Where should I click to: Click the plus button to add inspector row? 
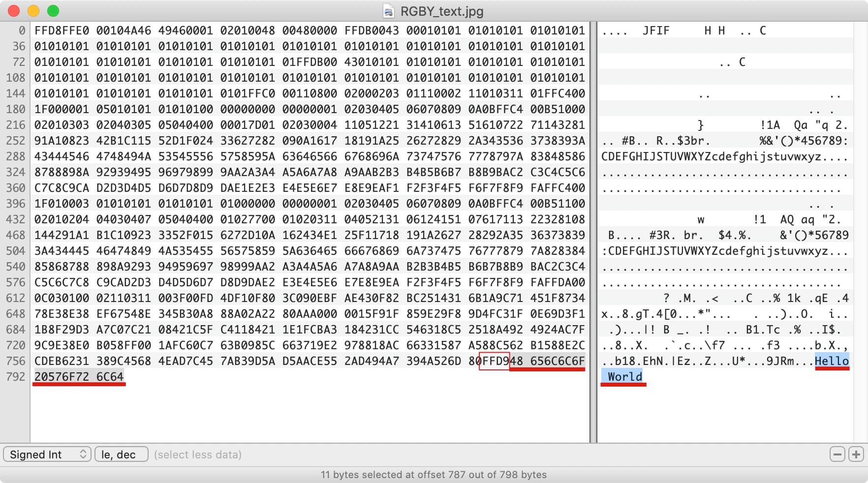[x=856, y=454]
